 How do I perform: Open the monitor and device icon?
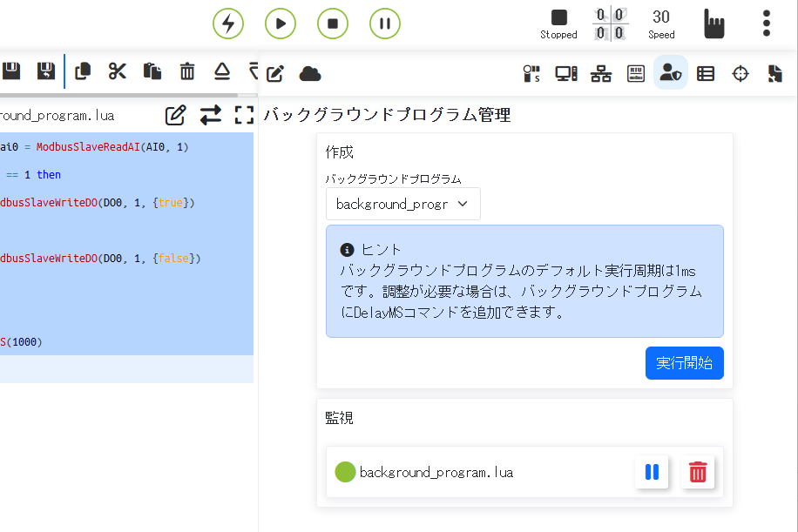click(566, 74)
